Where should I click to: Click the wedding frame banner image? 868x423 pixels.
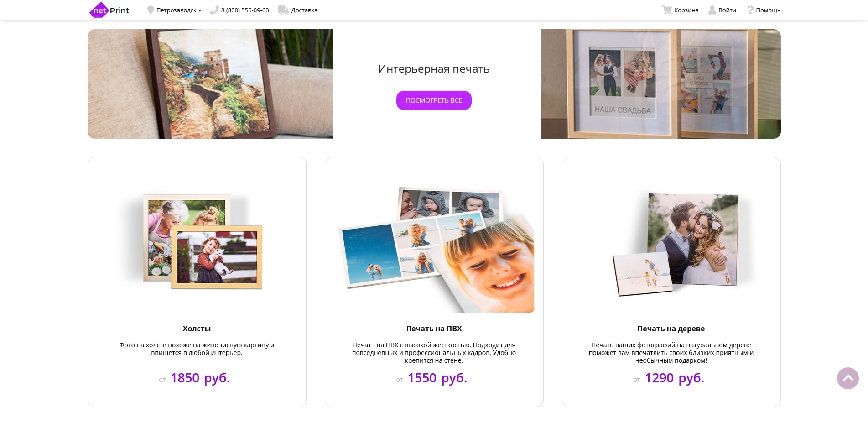click(661, 84)
